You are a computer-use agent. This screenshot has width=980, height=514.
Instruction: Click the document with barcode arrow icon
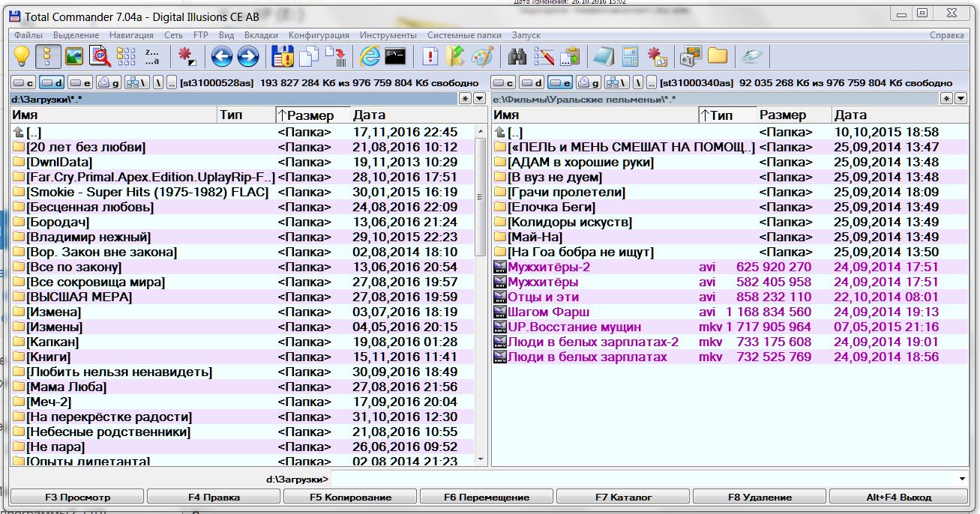coord(335,56)
